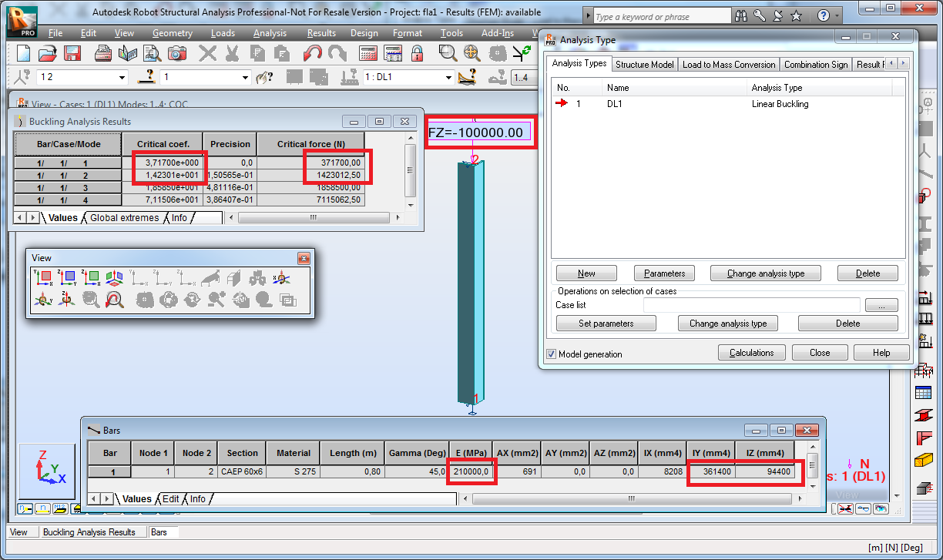Open the Loads menu
Viewport: 943px width, 560px height.
[x=223, y=33]
